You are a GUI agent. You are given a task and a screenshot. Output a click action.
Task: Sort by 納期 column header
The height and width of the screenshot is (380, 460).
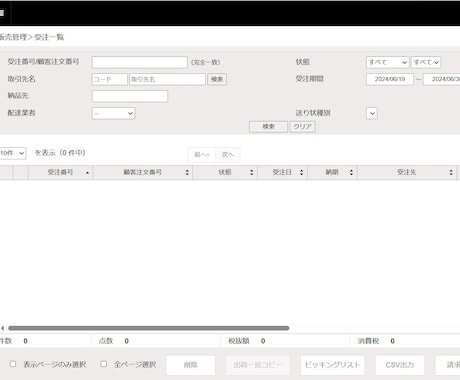(332, 172)
